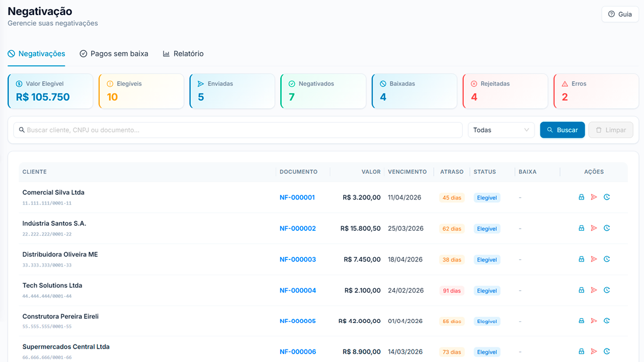
Task: Click the Guia help button
Action: tap(620, 14)
